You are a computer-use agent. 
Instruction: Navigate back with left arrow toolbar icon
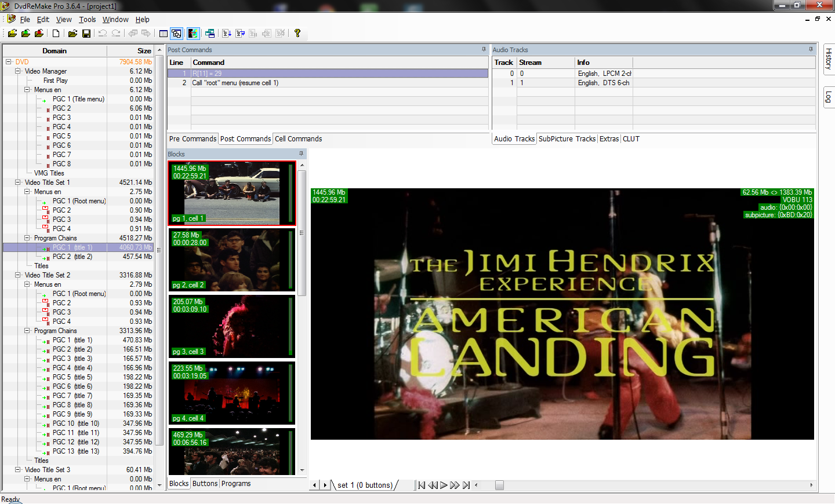click(133, 34)
